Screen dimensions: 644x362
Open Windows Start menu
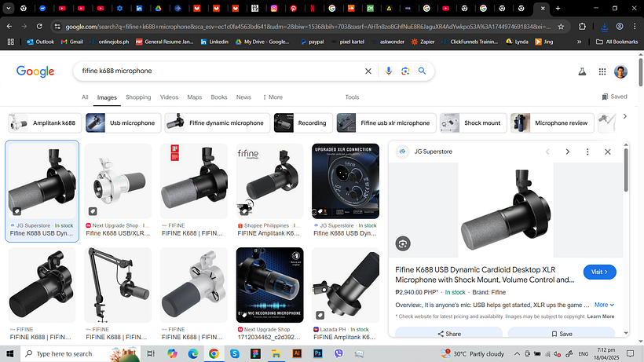[x=10, y=354]
